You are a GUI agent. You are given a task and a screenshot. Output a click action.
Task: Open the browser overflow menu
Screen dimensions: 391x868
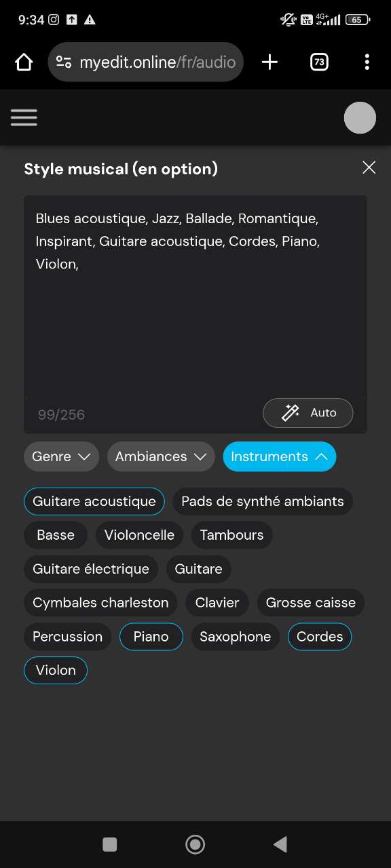pyautogui.click(x=367, y=62)
